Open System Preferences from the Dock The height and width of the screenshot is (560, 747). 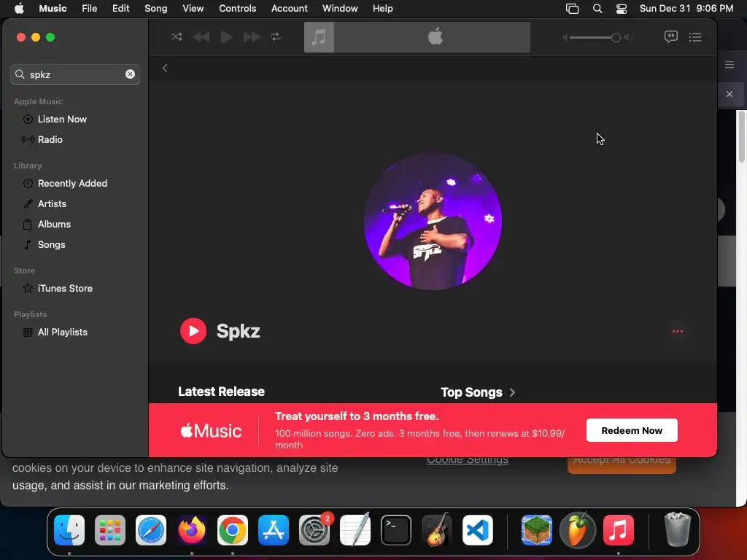(314, 530)
